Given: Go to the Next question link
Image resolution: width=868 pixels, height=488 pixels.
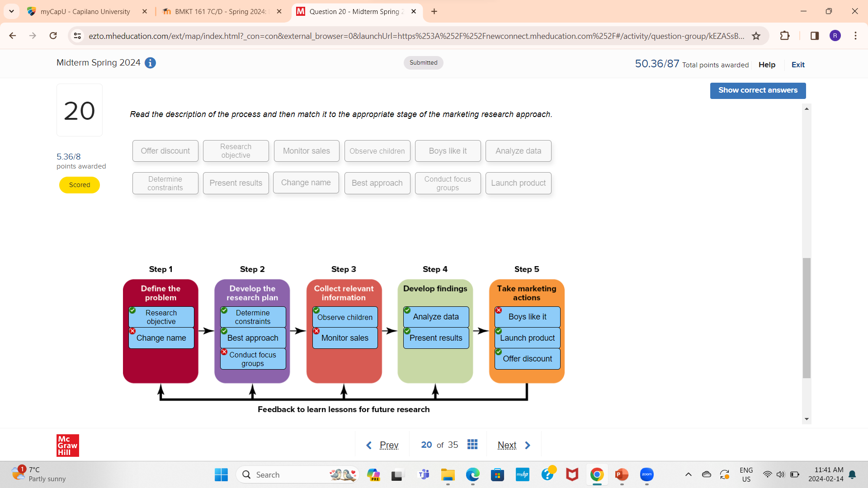Looking at the screenshot, I should coord(507,445).
